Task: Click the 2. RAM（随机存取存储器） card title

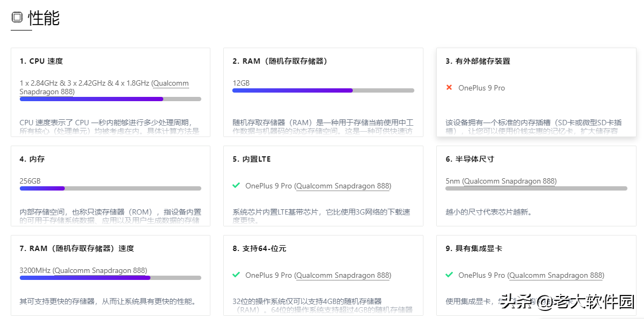Action: pos(280,61)
